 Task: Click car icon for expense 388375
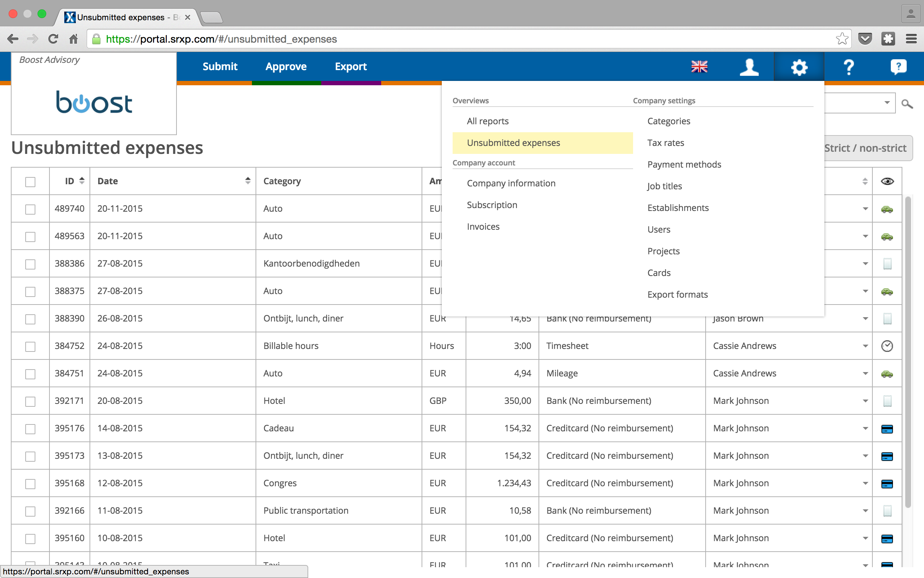pos(887,291)
